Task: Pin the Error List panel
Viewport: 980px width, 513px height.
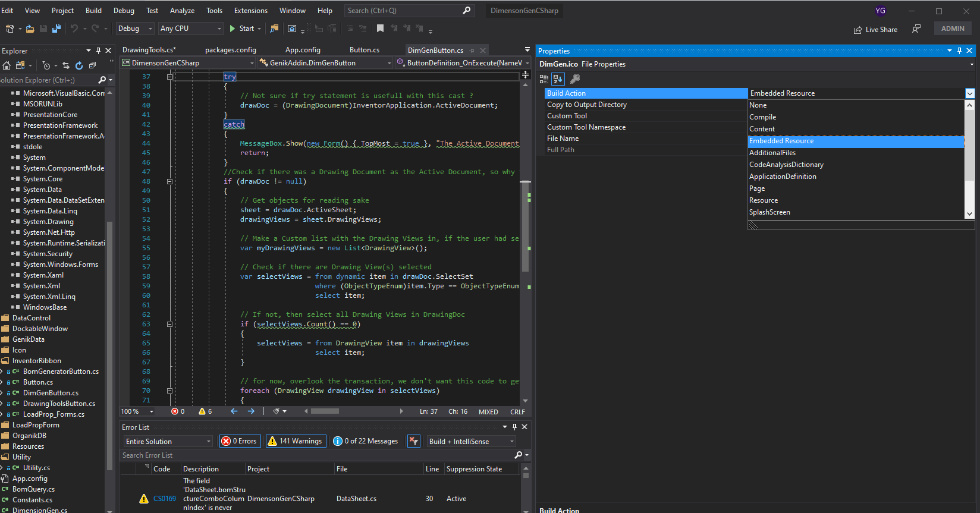Action: coord(515,427)
